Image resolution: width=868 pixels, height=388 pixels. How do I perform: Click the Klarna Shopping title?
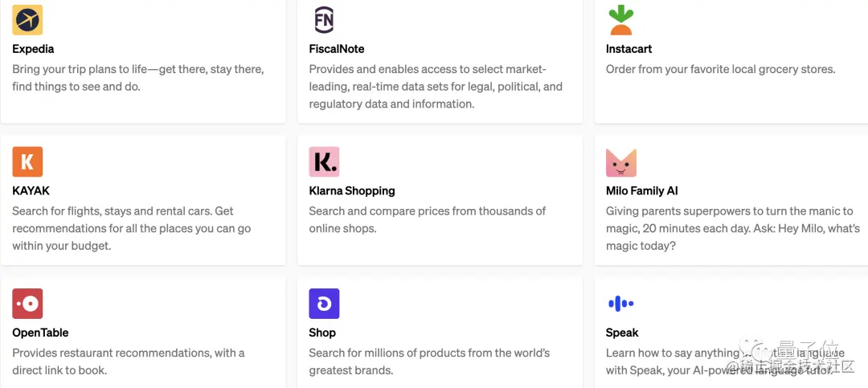click(x=352, y=191)
